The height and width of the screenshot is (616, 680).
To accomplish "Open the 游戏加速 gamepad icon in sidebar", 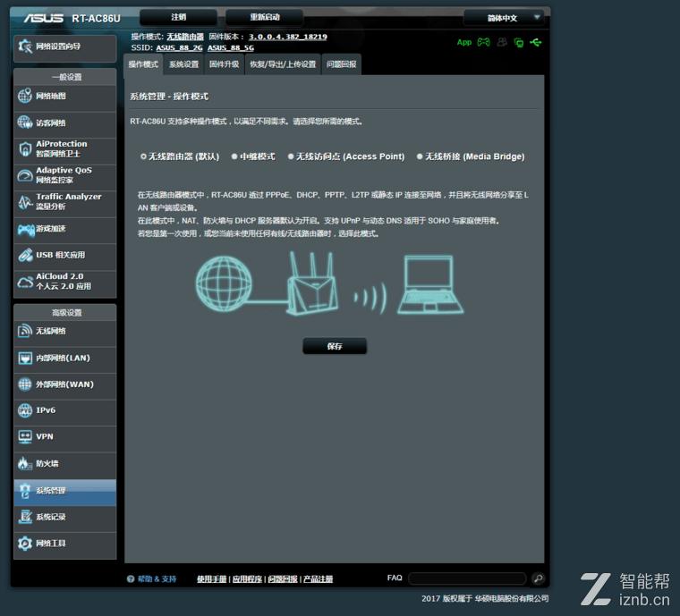I will [26, 230].
